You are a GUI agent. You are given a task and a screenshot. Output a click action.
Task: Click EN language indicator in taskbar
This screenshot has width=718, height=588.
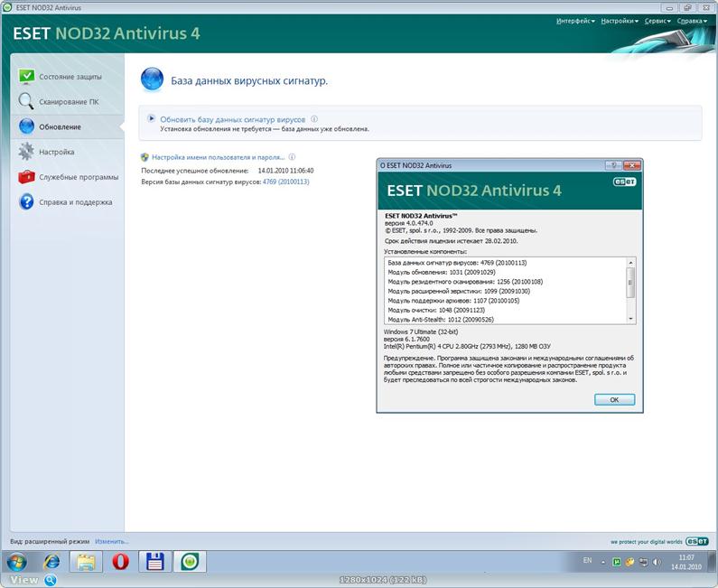click(x=588, y=560)
